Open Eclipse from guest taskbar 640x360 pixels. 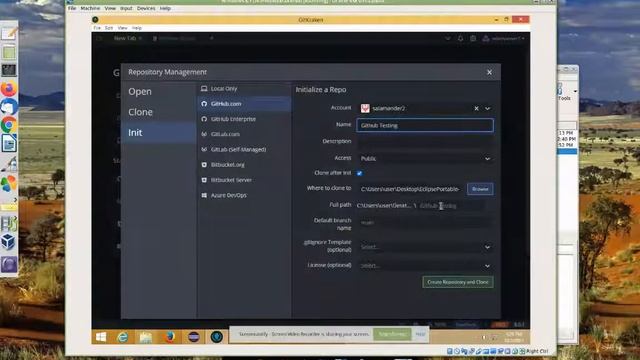click(x=193, y=337)
